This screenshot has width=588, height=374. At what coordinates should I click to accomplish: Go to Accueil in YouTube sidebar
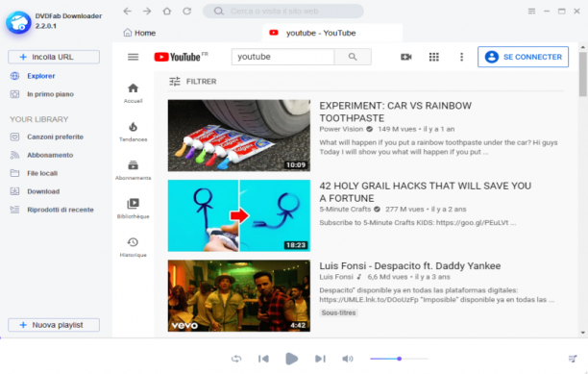coord(134,93)
